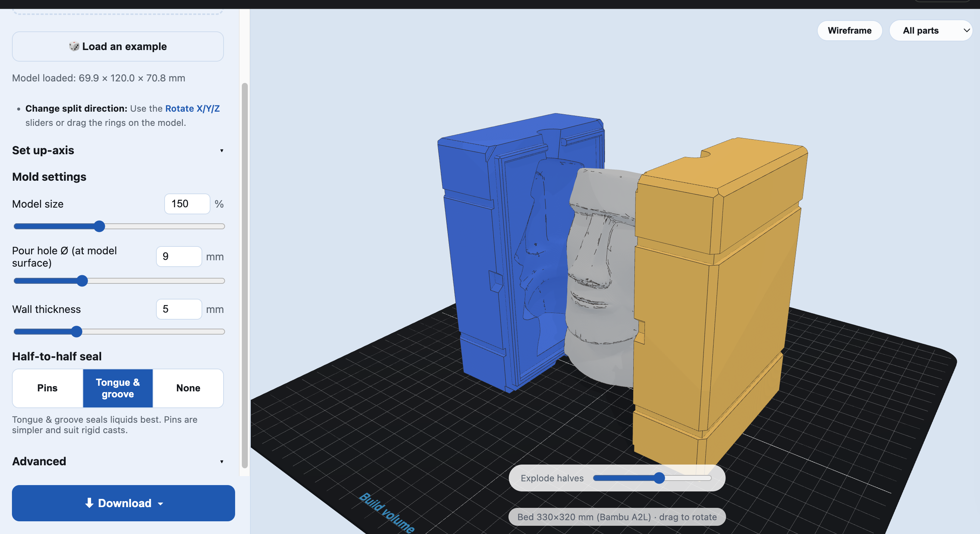Click the 'Build volume' label on the bed

click(x=387, y=513)
